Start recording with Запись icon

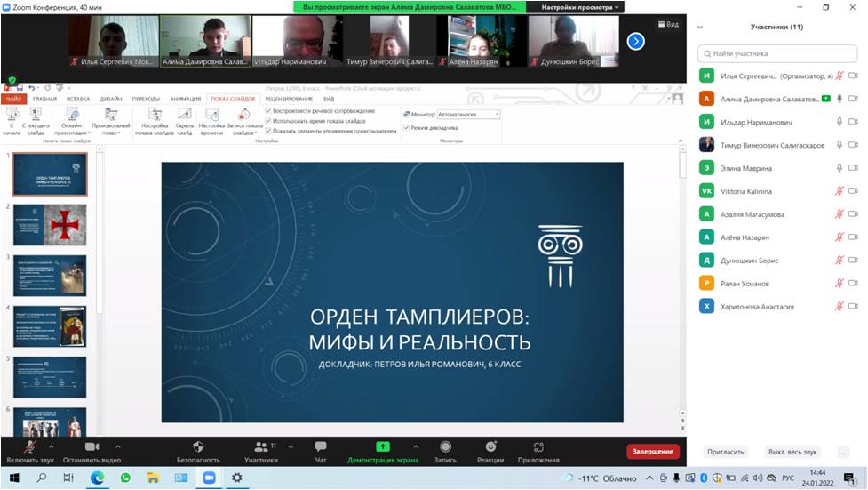445,446
